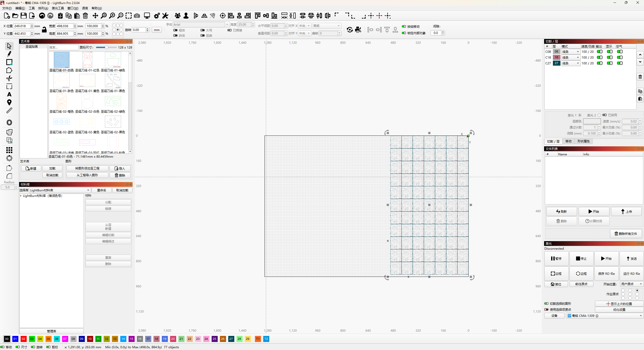Click the 将图形添加至工程 button
644x350 pixels.
tap(87, 168)
